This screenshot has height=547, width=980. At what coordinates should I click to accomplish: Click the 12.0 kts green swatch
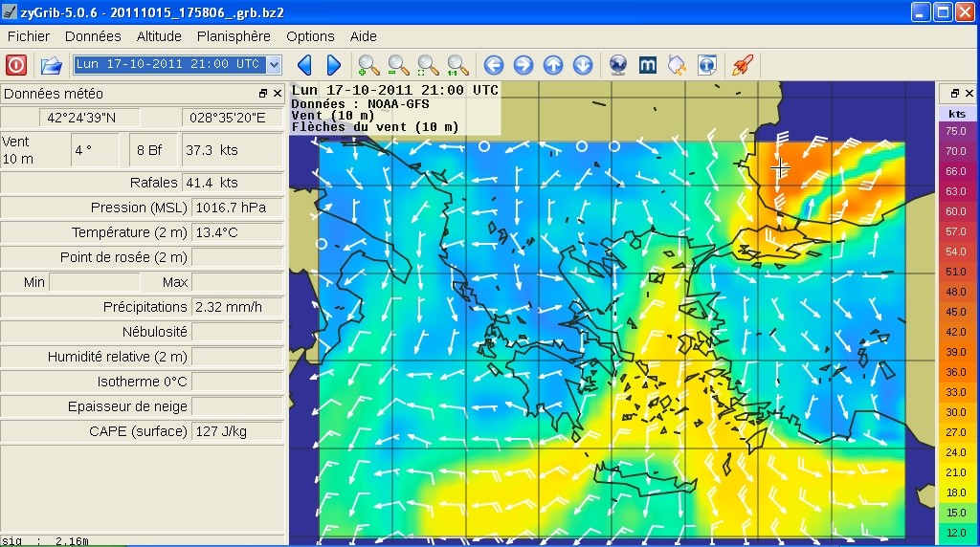956,533
